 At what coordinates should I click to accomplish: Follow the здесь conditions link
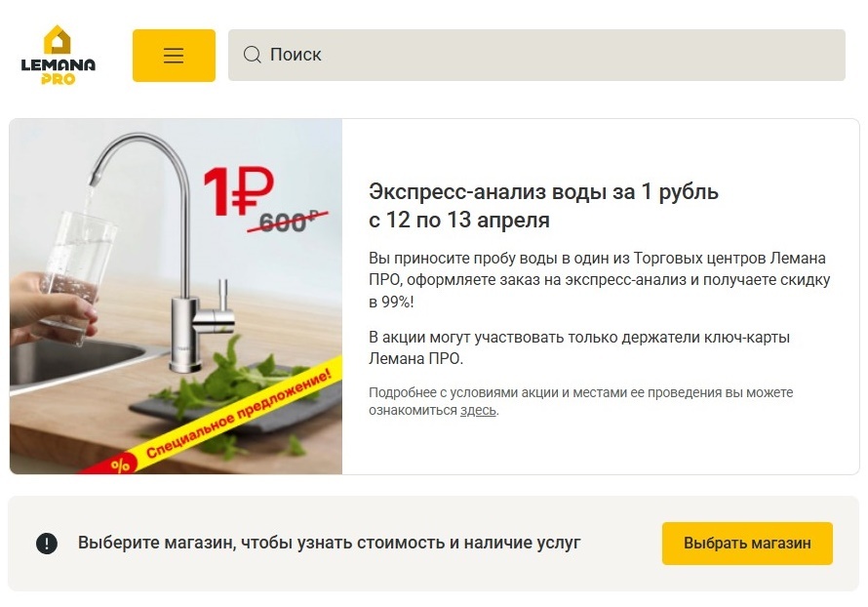[478, 411]
